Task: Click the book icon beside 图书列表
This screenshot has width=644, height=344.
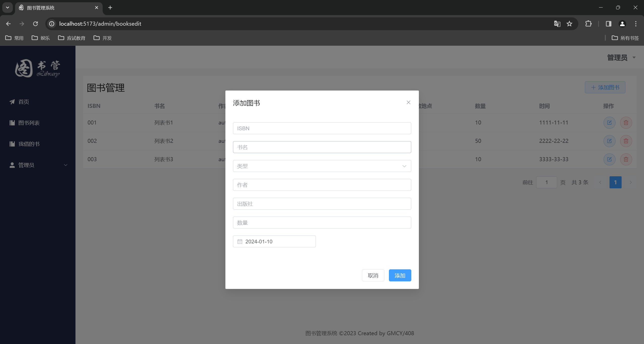Action: [x=12, y=123]
